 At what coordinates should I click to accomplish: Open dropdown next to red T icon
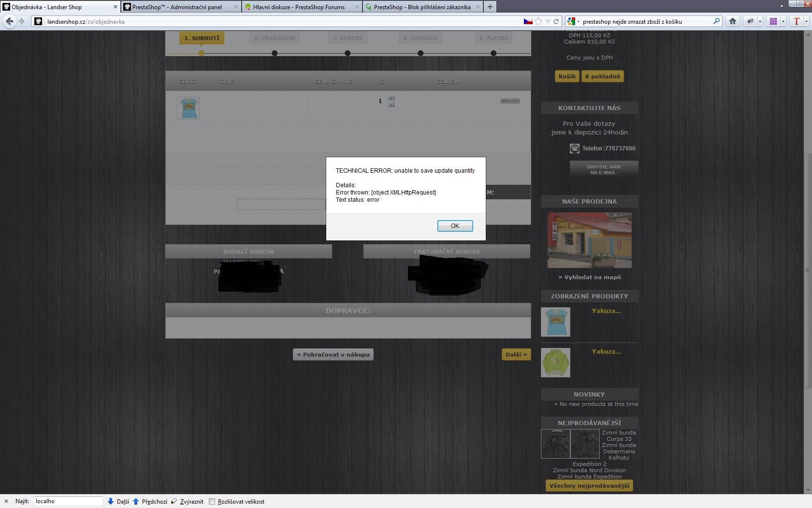pos(806,21)
